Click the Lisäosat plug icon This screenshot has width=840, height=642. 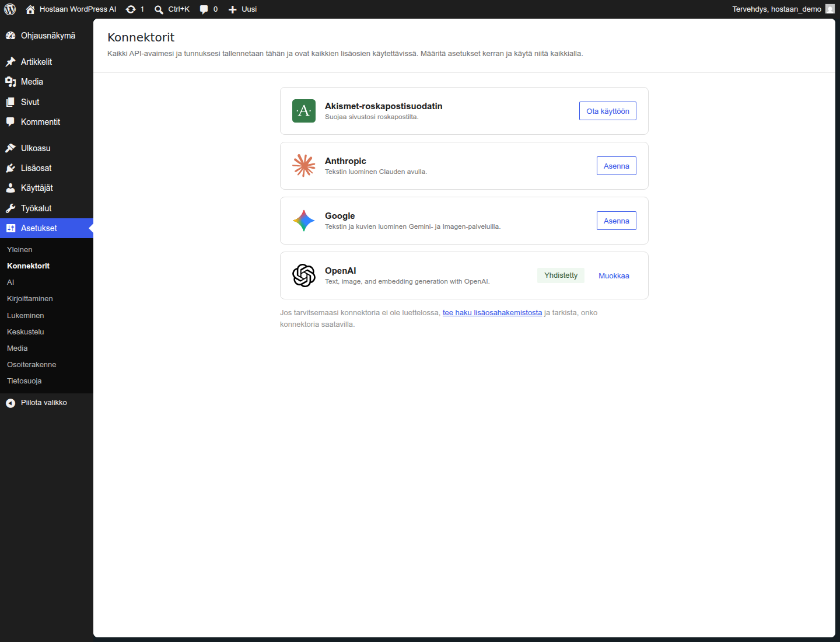pos(10,168)
